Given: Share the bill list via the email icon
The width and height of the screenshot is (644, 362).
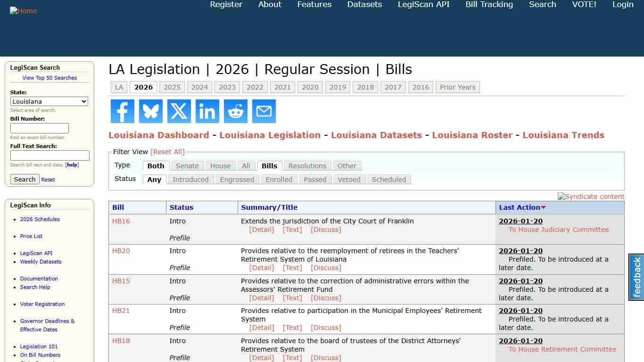Looking at the screenshot, I should (x=264, y=111).
